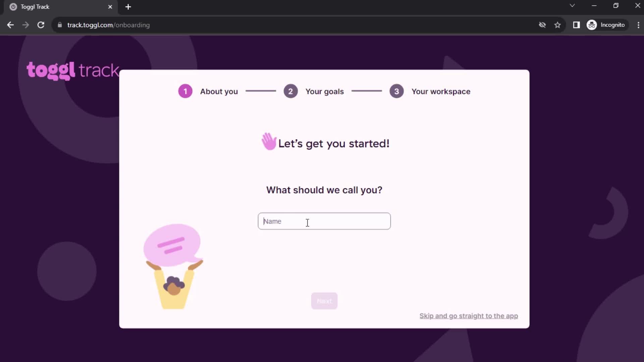Click the Name input field

[x=324, y=221]
